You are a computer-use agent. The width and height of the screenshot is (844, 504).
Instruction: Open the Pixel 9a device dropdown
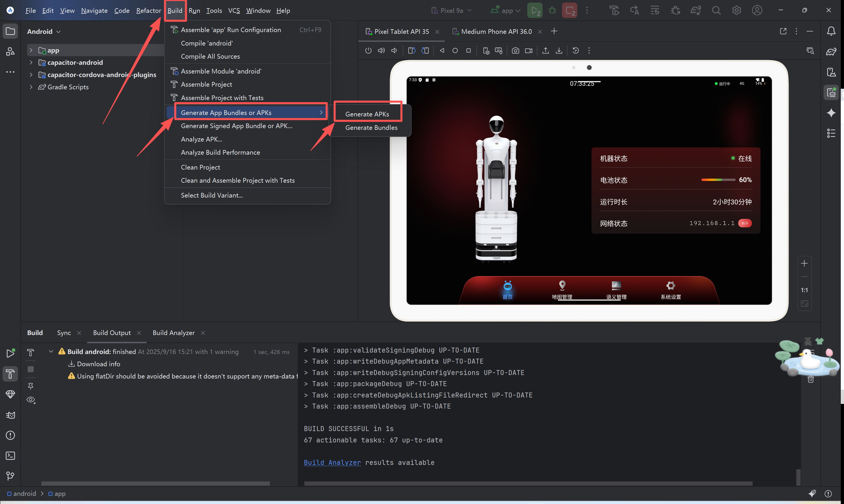pyautogui.click(x=451, y=11)
